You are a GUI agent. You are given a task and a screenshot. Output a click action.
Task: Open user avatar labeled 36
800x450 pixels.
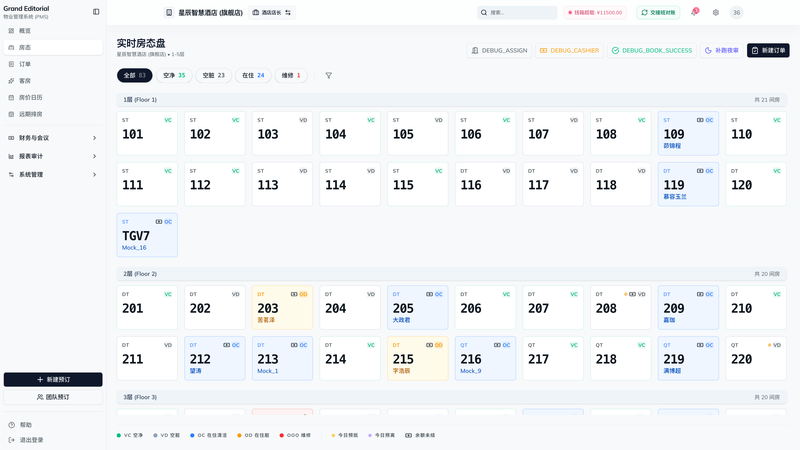coord(736,13)
